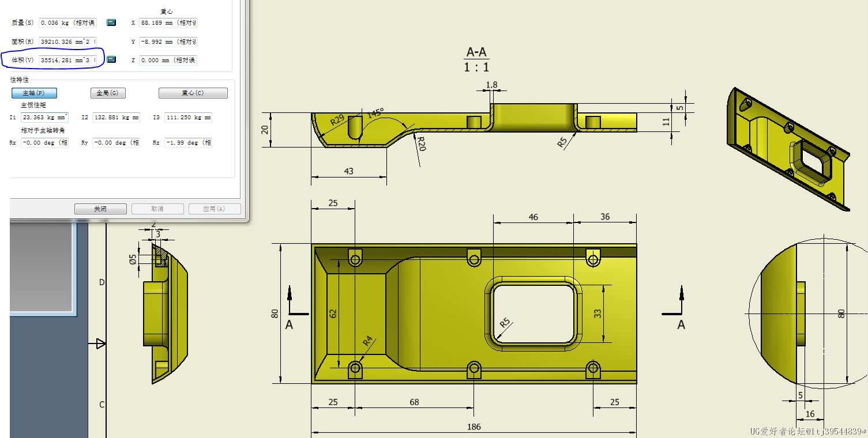Select the 33 cutout height dimension
This screenshot has height=438, width=868.
tap(598, 314)
